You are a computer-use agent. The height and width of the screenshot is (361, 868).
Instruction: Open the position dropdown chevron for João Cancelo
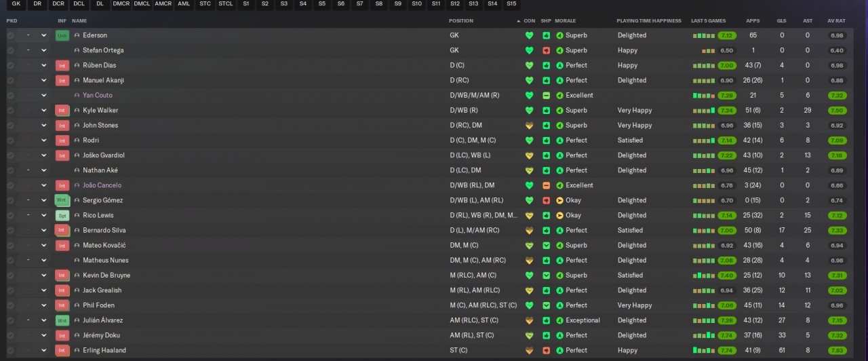pos(44,185)
